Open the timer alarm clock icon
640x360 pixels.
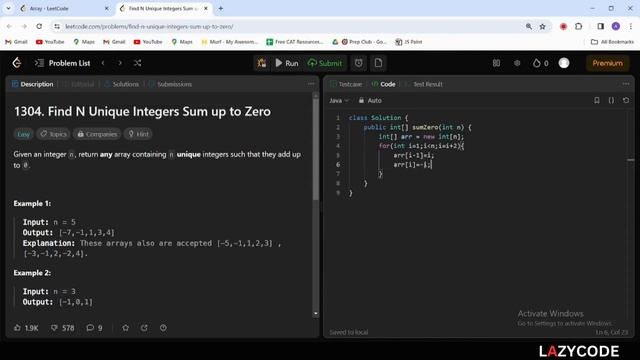[x=358, y=63]
